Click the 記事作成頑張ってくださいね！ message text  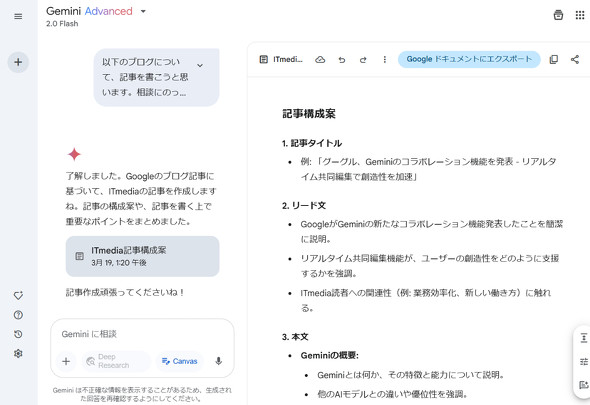click(x=125, y=292)
